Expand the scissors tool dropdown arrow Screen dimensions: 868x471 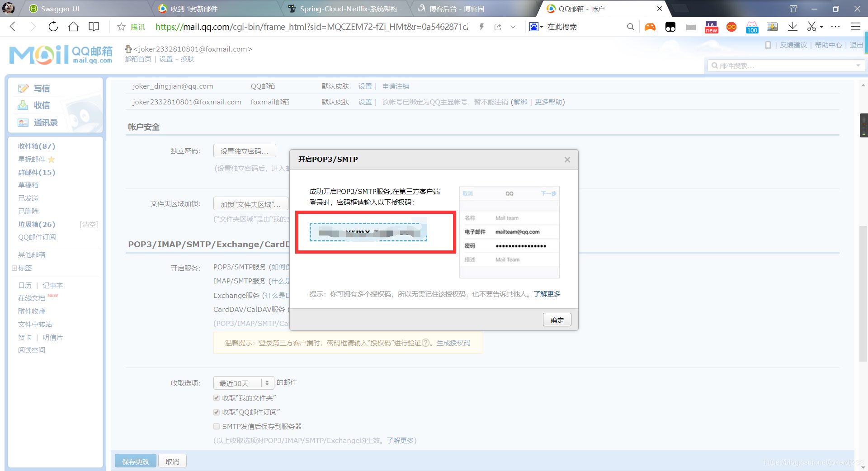(x=821, y=27)
